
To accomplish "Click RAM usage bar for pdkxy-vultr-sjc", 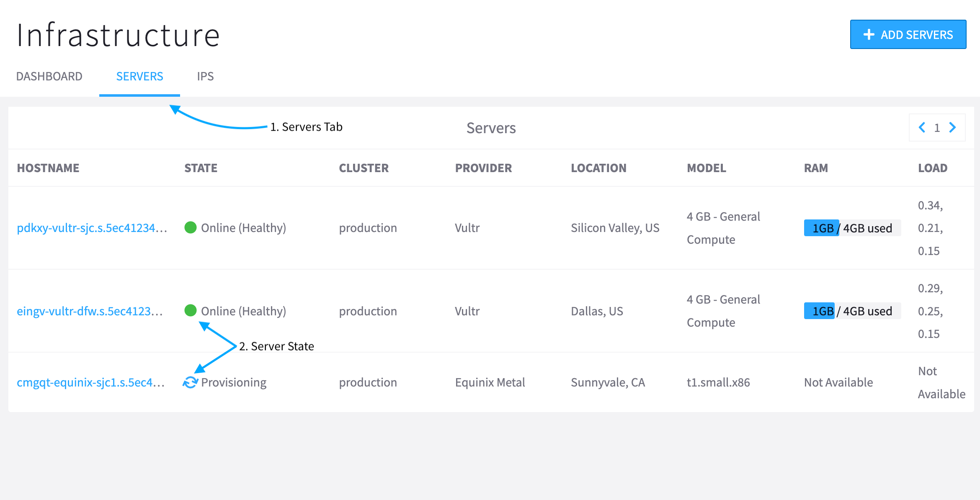I will 852,228.
